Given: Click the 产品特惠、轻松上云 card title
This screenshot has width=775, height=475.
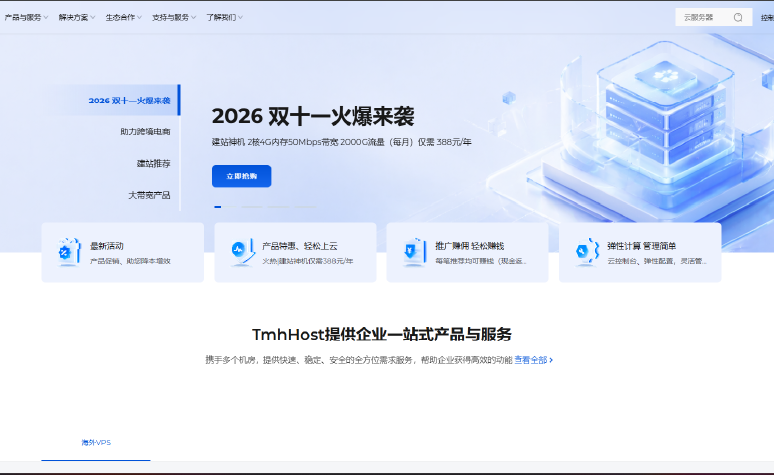Looking at the screenshot, I should [300, 246].
